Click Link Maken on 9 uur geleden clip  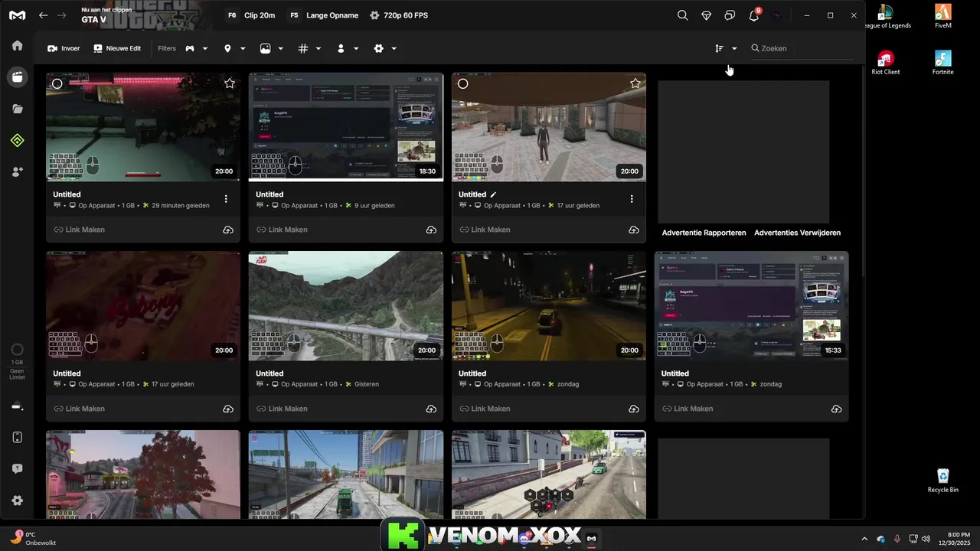(282, 230)
